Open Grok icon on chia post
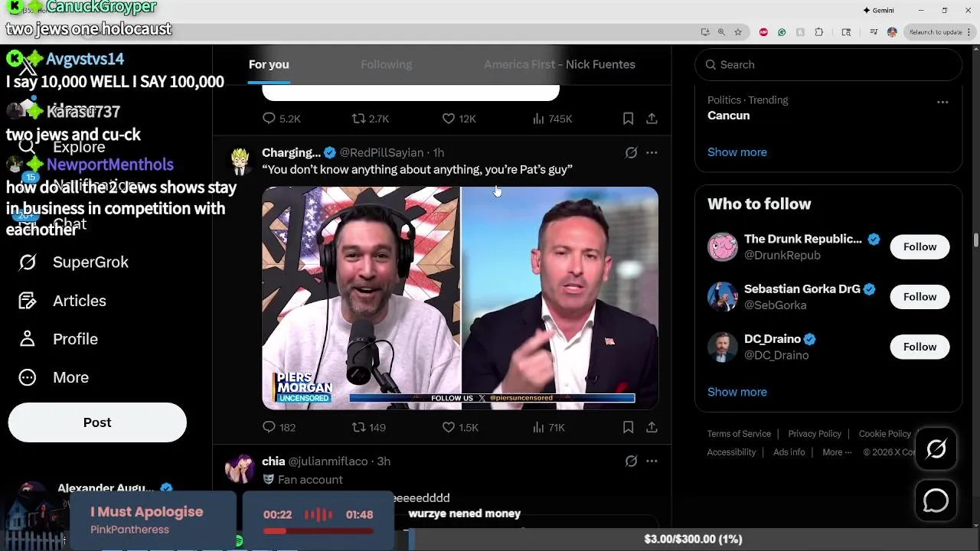 pos(631,461)
